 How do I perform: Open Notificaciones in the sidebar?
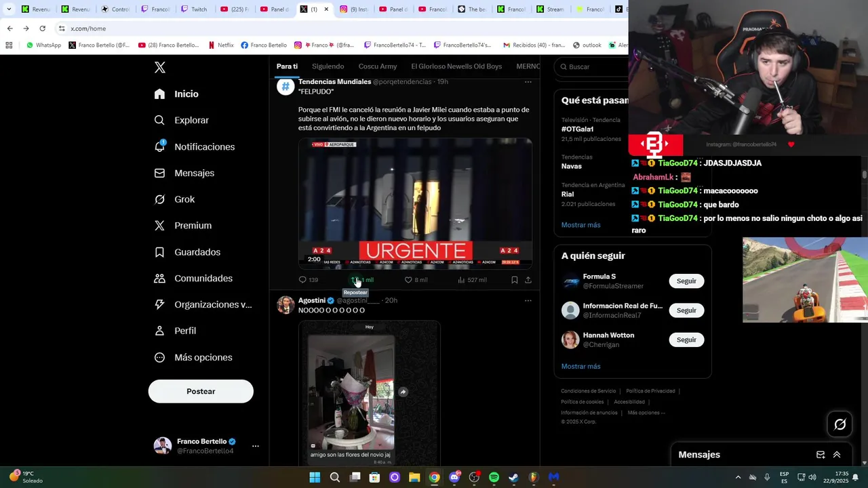194,146
